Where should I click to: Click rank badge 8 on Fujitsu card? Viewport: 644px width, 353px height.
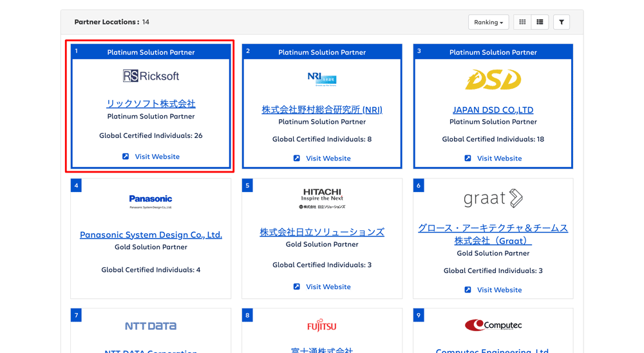[247, 315]
